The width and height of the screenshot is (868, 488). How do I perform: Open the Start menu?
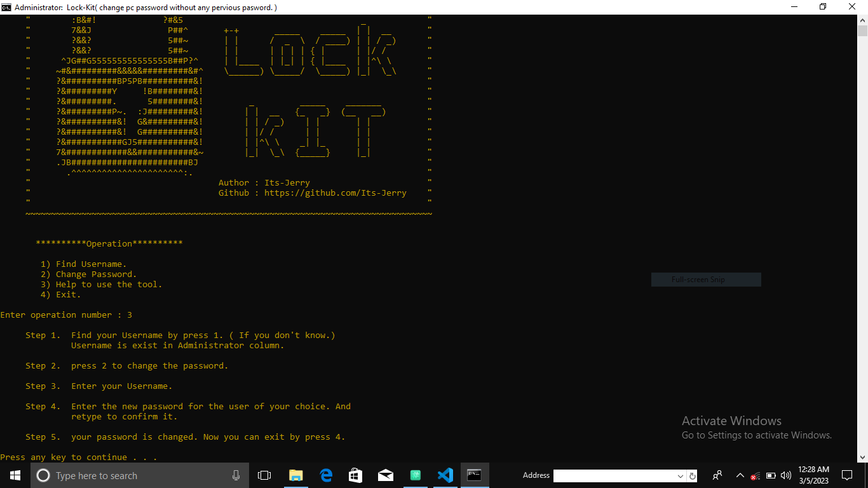pos(14,475)
